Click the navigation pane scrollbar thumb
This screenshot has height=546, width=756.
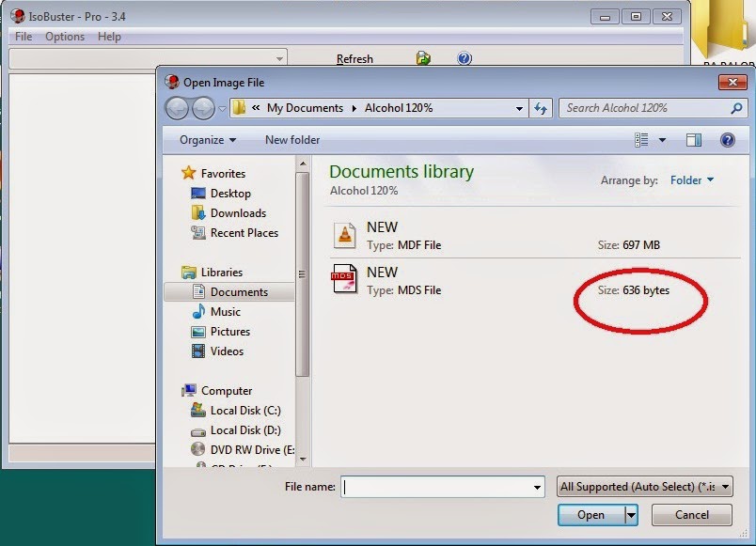pyautogui.click(x=303, y=274)
